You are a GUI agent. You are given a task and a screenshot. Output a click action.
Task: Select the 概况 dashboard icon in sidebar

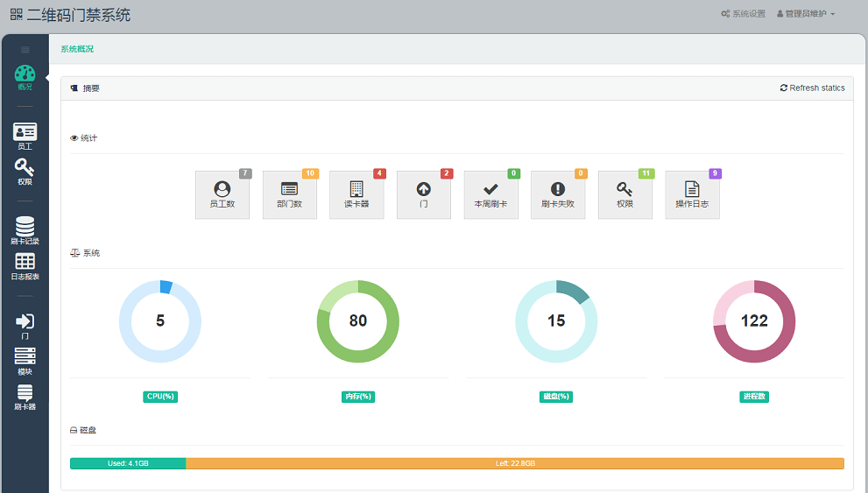(25, 77)
